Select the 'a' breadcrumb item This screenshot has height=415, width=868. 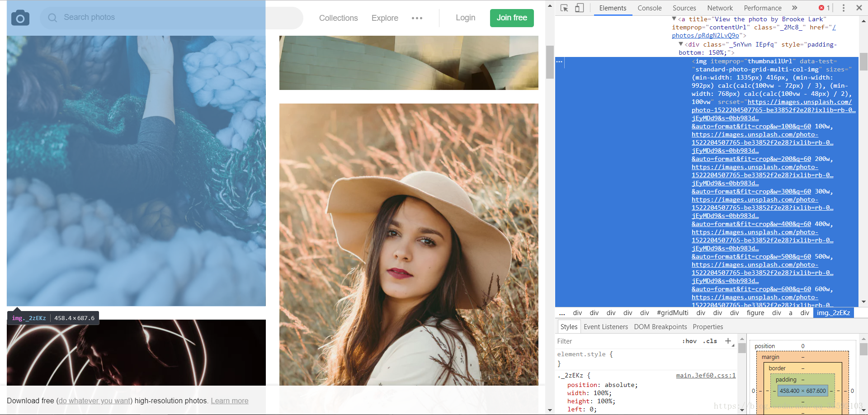click(x=791, y=313)
